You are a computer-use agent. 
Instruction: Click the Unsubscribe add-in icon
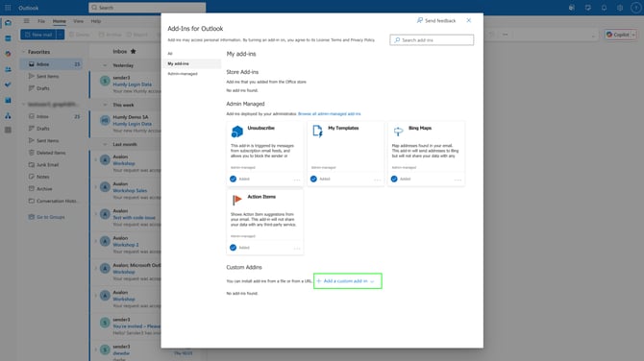tap(237, 132)
